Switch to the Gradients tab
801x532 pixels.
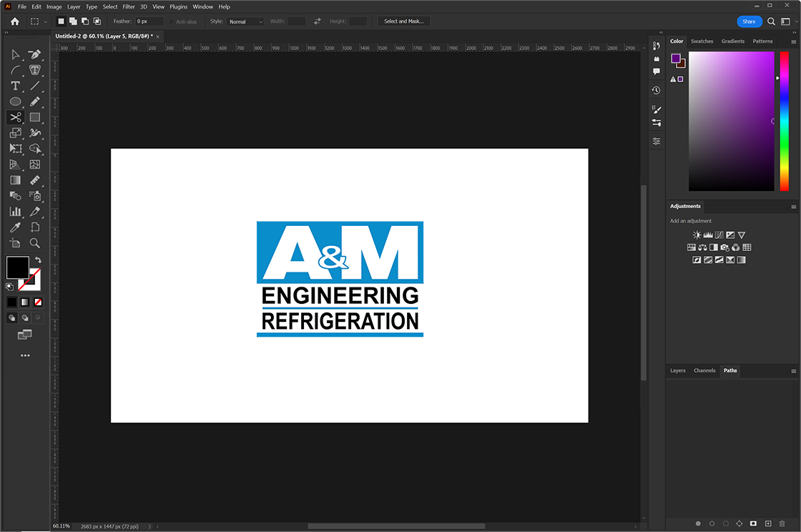pos(732,41)
